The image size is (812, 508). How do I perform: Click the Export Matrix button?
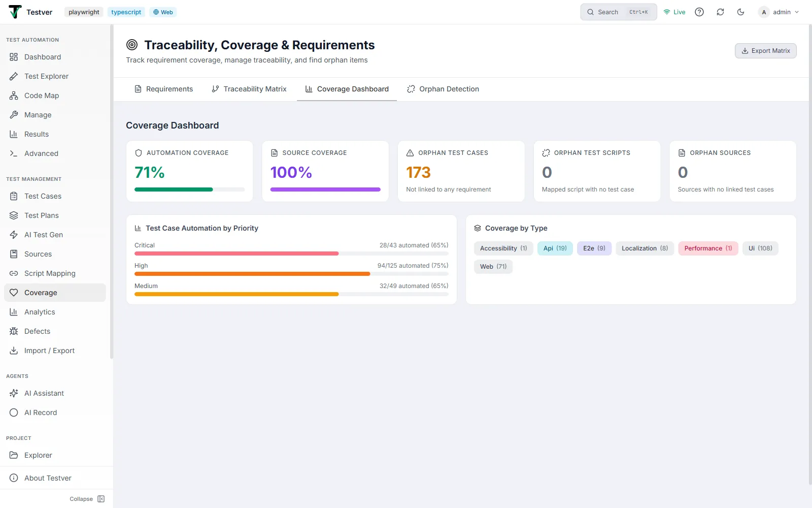click(765, 51)
